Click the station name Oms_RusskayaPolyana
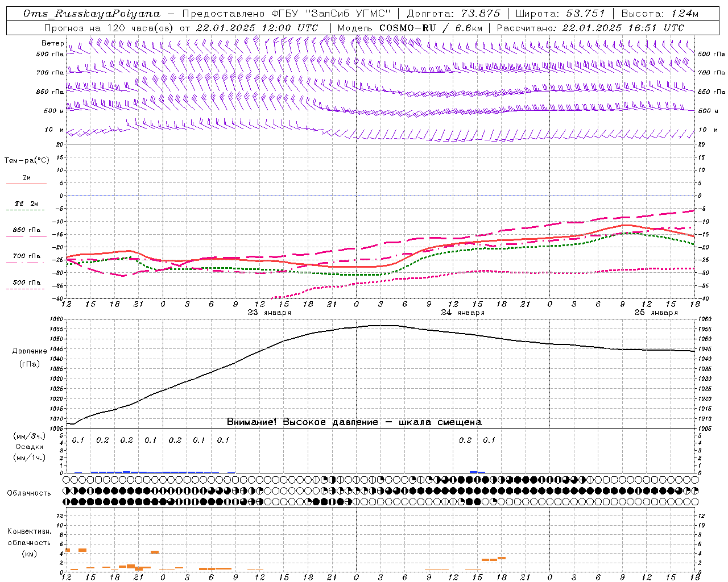This screenshot has width=728, height=582. pos(92,14)
